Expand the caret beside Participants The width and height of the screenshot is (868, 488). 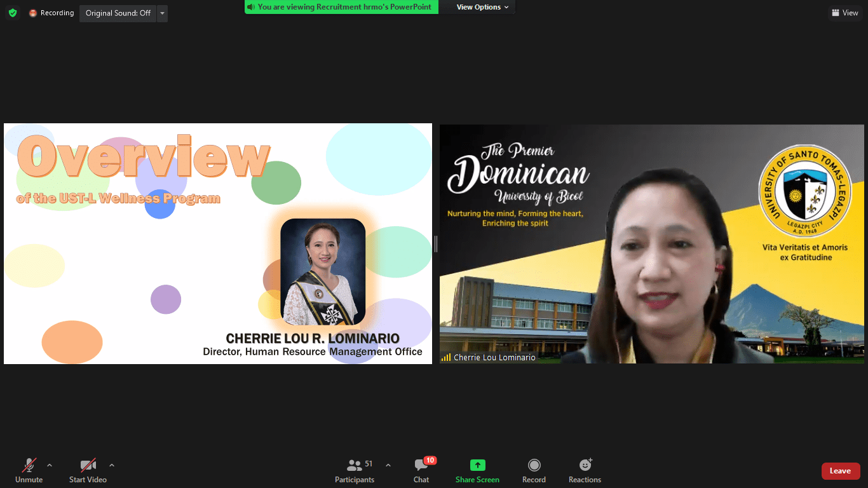(x=388, y=465)
